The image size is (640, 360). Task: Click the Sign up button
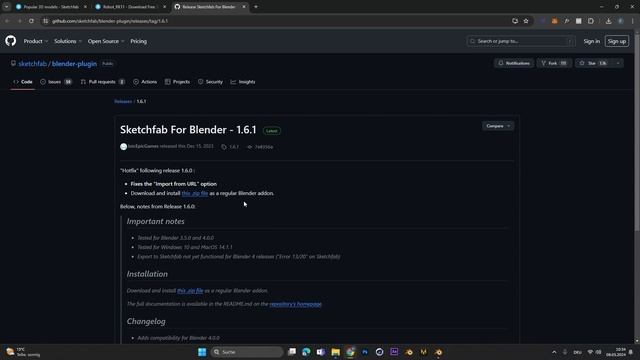pyautogui.click(x=616, y=41)
